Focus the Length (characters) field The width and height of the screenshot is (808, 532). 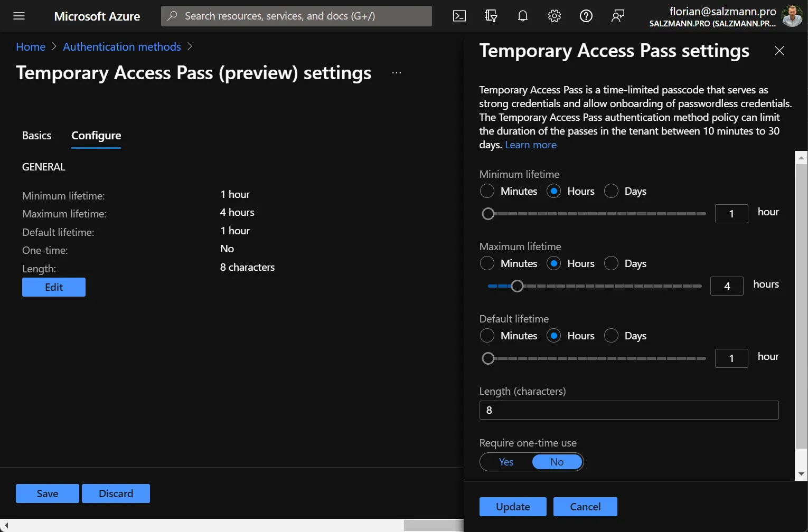pyautogui.click(x=629, y=410)
